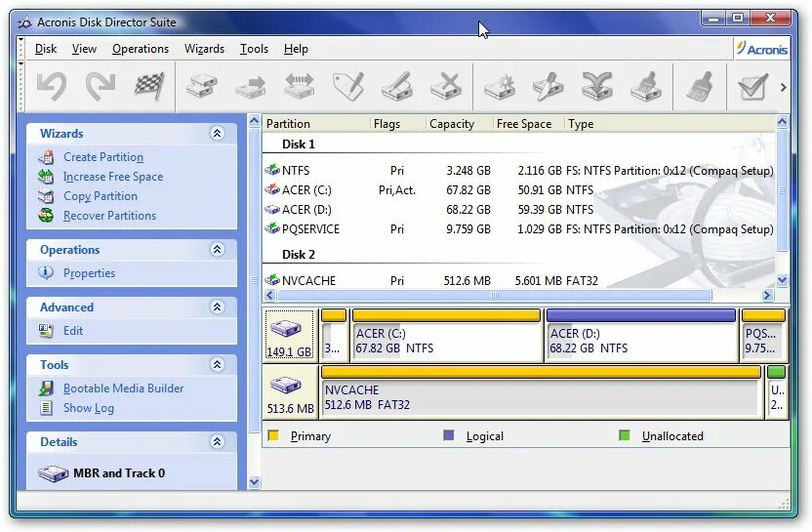Viewport: 812px width, 532px height.
Task: Click the Properties info icon
Action: pos(46,272)
